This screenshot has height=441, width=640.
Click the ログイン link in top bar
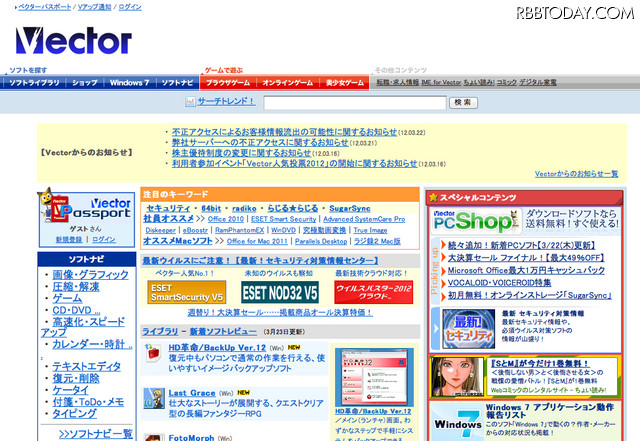130,7
